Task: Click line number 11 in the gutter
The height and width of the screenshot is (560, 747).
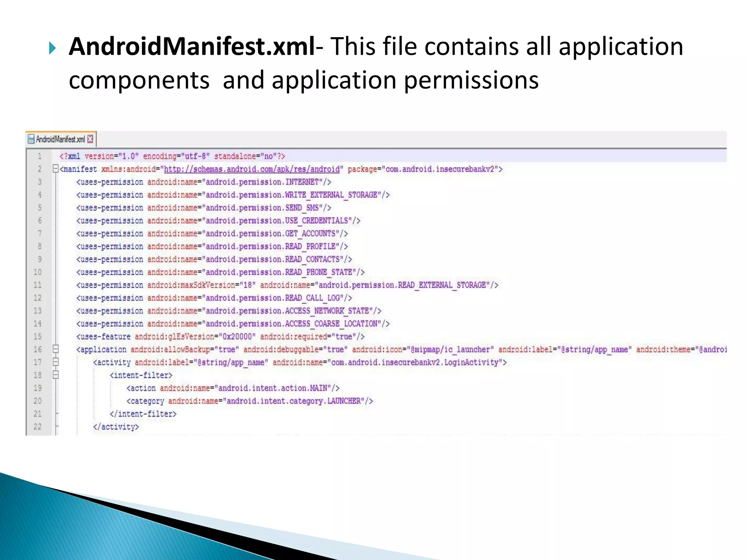Action: click(x=38, y=285)
